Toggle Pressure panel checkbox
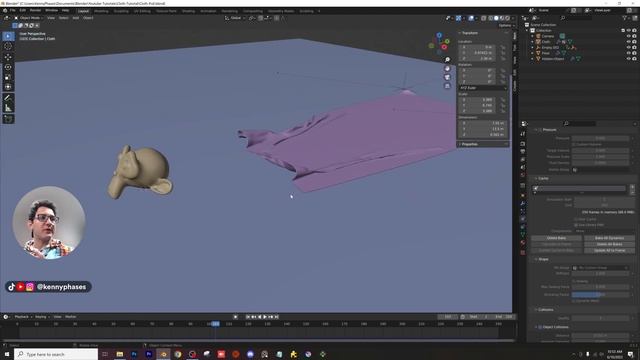640x360 pixels. click(x=540, y=130)
